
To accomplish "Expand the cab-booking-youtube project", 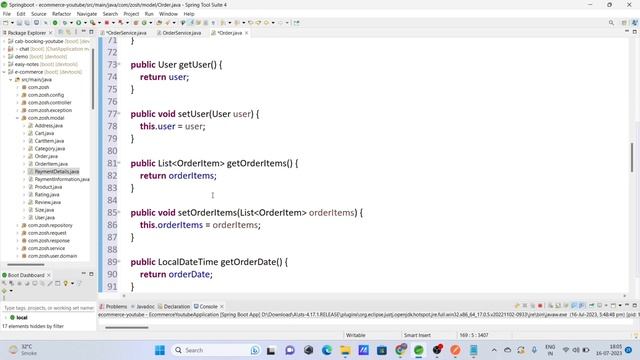I will [4, 41].
